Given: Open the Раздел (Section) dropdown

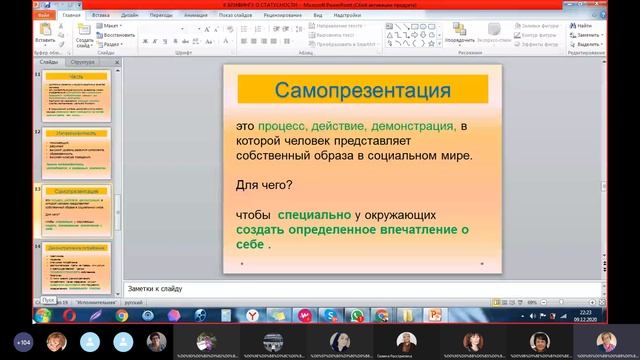Looking at the screenshot, I should (x=110, y=44).
